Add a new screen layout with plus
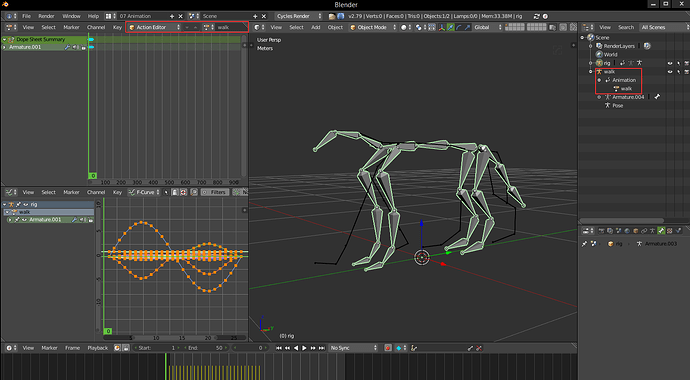690x380 pixels. pyautogui.click(x=172, y=16)
